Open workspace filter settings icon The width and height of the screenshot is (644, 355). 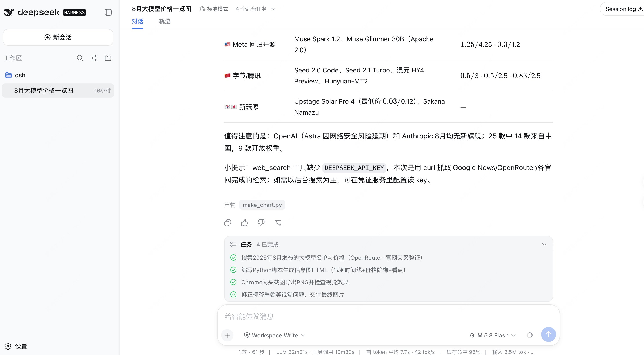point(94,58)
